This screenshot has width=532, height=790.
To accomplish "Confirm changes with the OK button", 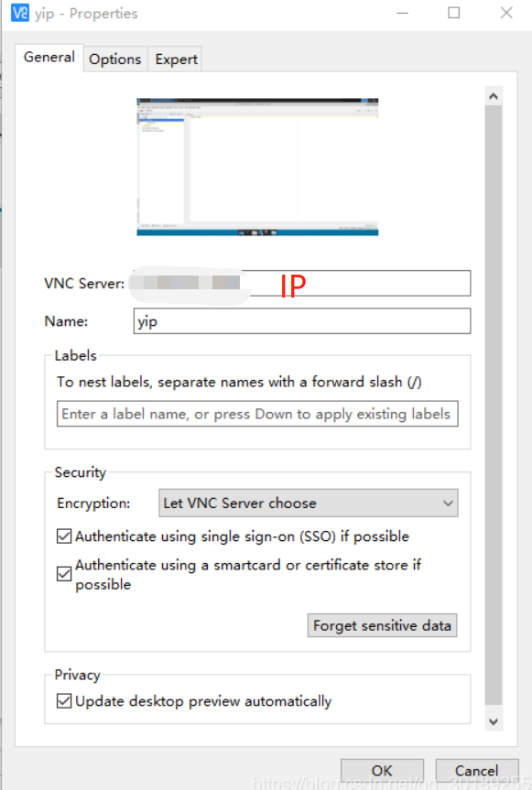I will point(381,770).
